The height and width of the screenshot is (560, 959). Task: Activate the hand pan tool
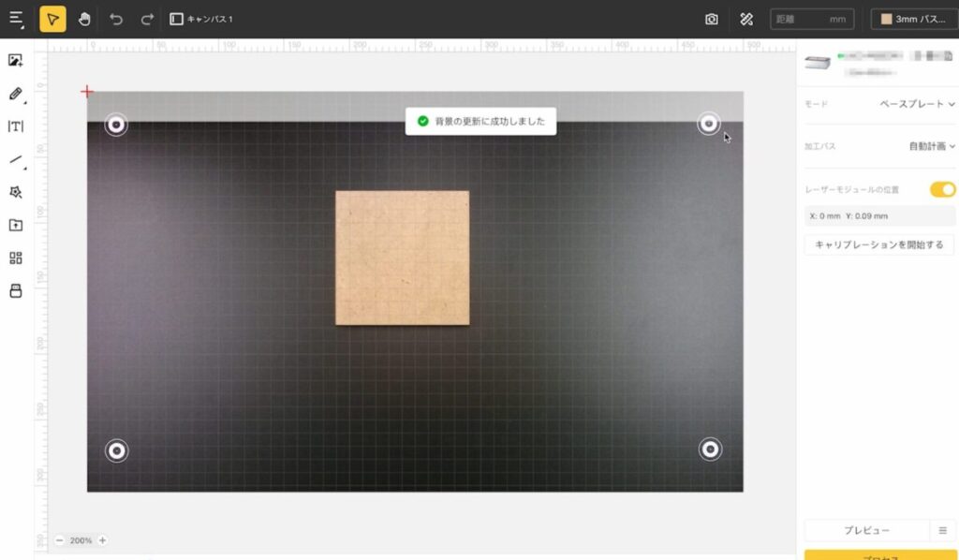pos(84,19)
